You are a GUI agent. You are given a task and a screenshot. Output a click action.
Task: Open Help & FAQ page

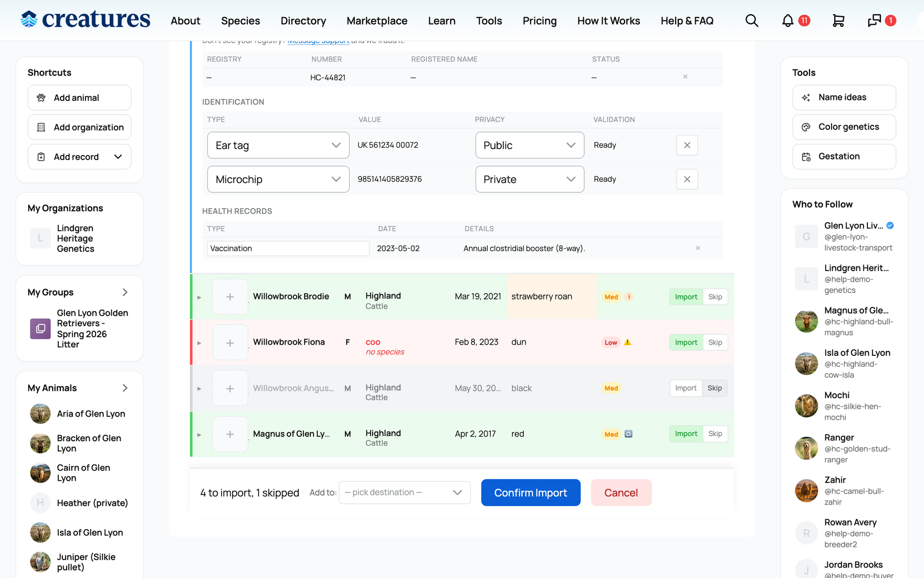click(x=687, y=20)
